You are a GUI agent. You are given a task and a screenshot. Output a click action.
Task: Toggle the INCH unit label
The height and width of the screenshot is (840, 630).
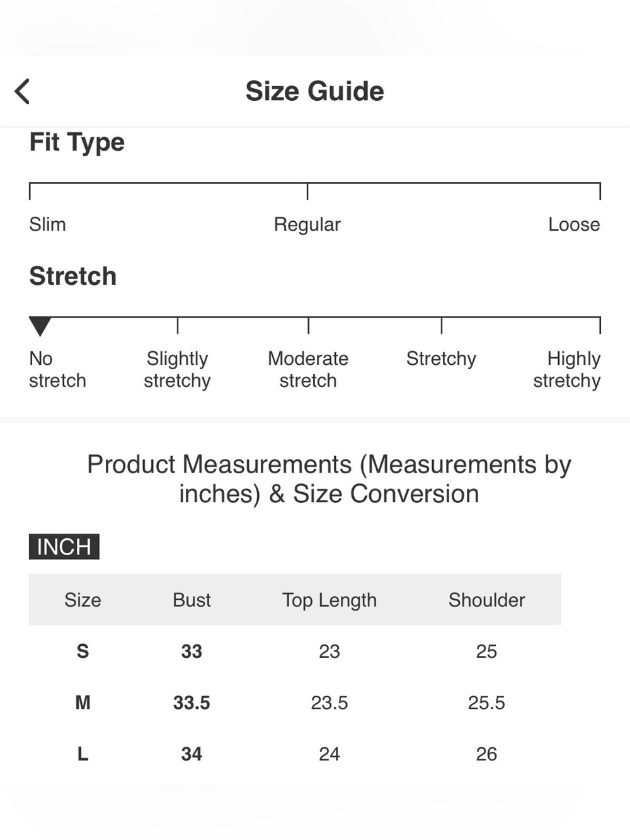click(x=64, y=546)
